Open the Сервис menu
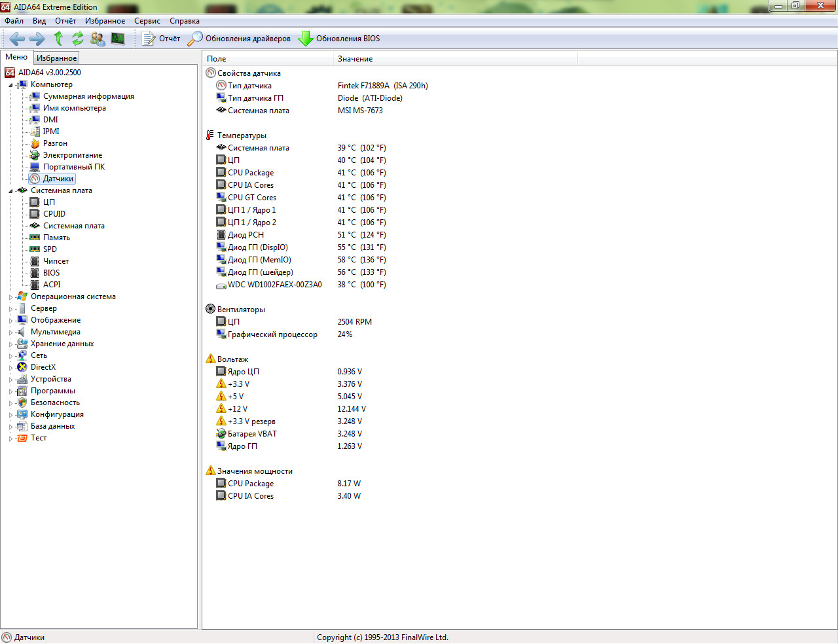This screenshot has width=838, height=644. [x=147, y=21]
